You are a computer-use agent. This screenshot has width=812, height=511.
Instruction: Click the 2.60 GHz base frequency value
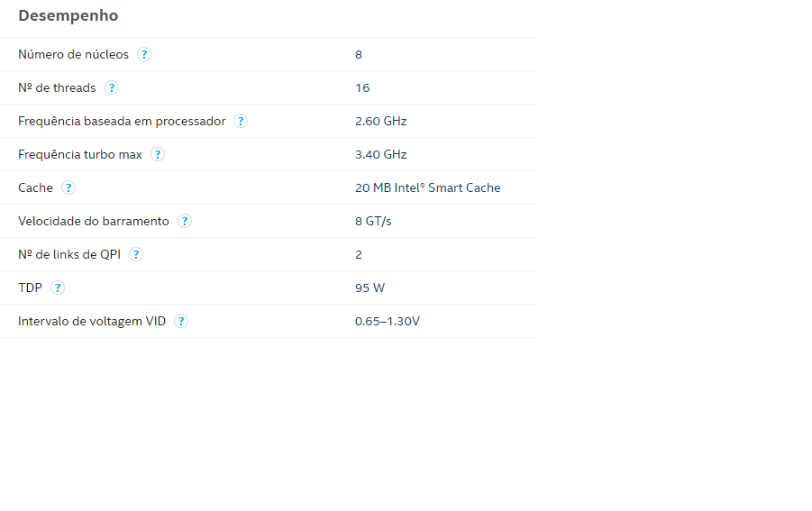(380, 121)
